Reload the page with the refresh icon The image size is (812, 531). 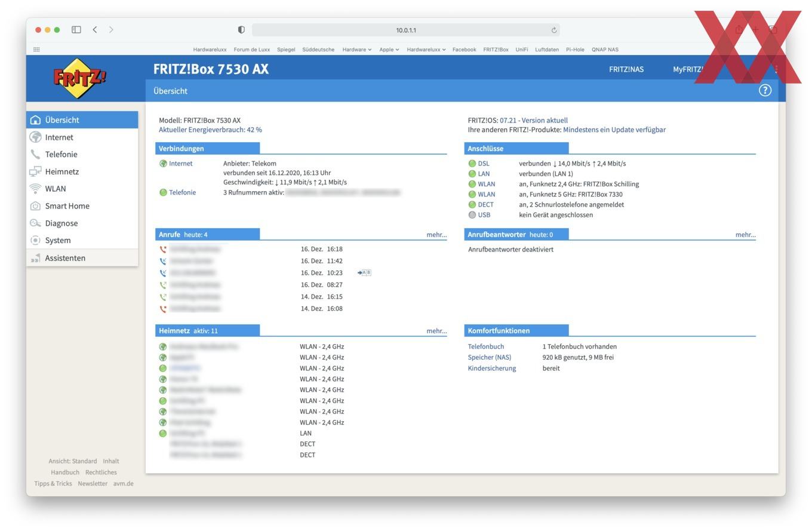coord(554,30)
